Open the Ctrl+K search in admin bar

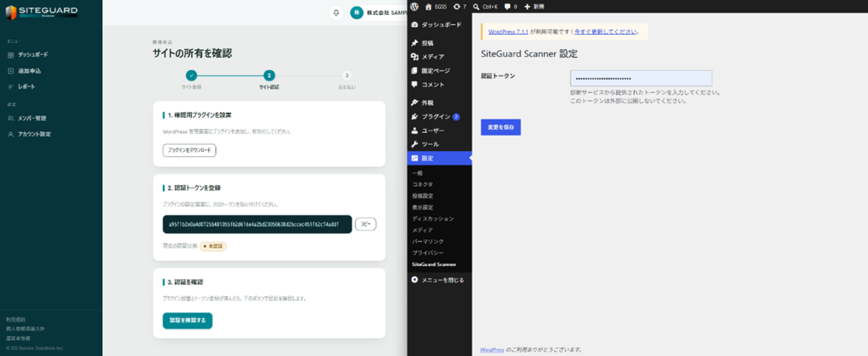tap(485, 6)
